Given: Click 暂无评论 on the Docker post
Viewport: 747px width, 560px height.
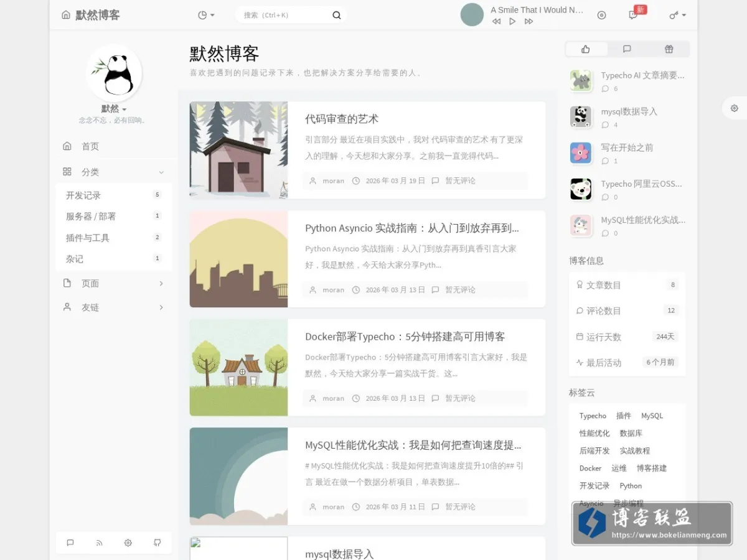Looking at the screenshot, I should tap(460, 398).
